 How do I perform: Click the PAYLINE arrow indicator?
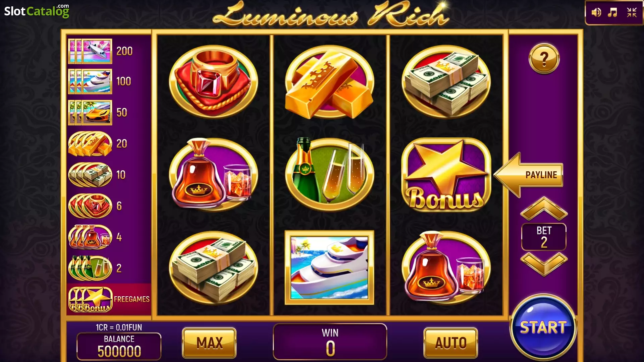point(528,175)
